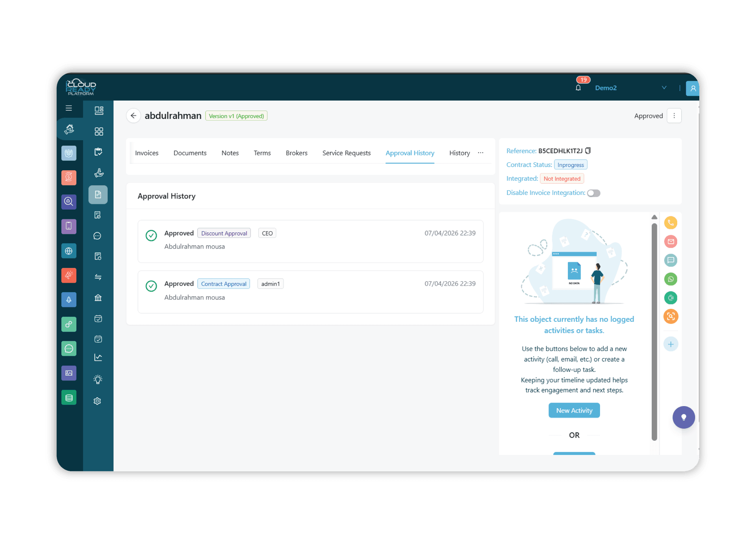
Task: Switch to the Notes tab
Action: 230,153
